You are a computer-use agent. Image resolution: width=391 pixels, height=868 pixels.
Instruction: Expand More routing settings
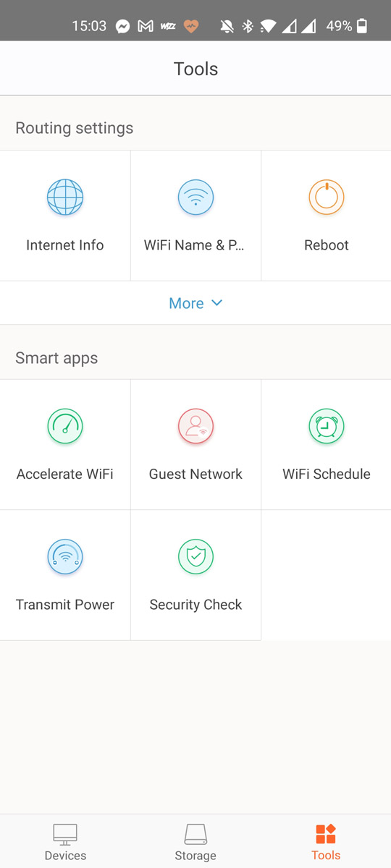click(x=195, y=303)
